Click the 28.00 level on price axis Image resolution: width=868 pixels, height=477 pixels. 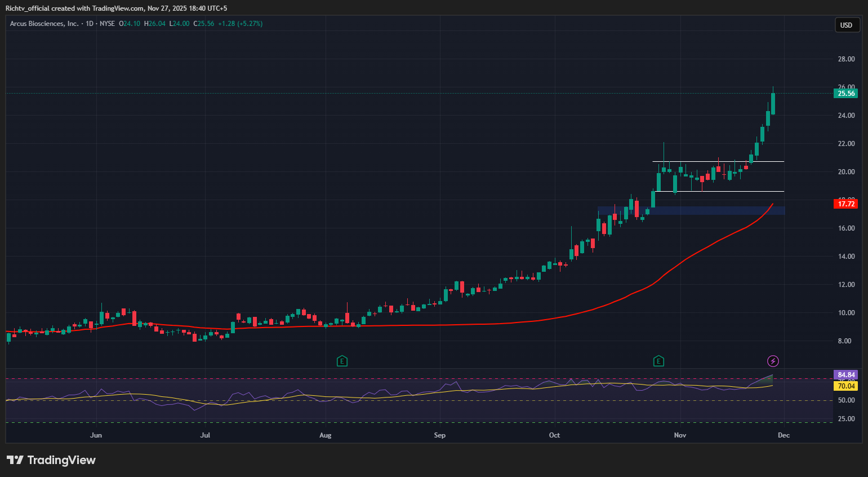(846, 59)
